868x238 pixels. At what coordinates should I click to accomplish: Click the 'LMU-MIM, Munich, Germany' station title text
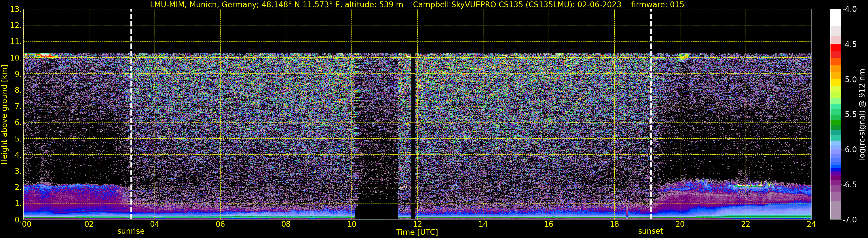(x=204, y=4)
